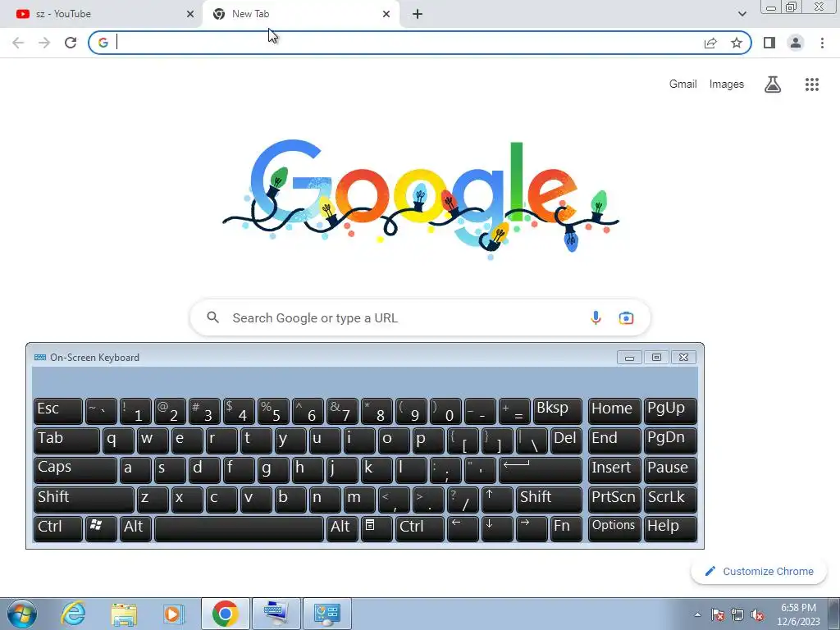Tap the Windows logo key on the keyboard
This screenshot has width=840, height=630.
coord(101,528)
